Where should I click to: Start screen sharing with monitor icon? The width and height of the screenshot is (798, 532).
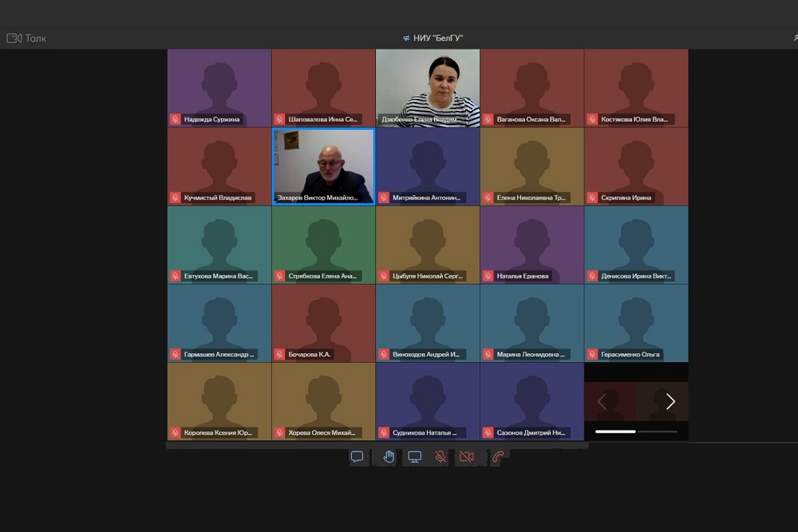[x=415, y=457]
